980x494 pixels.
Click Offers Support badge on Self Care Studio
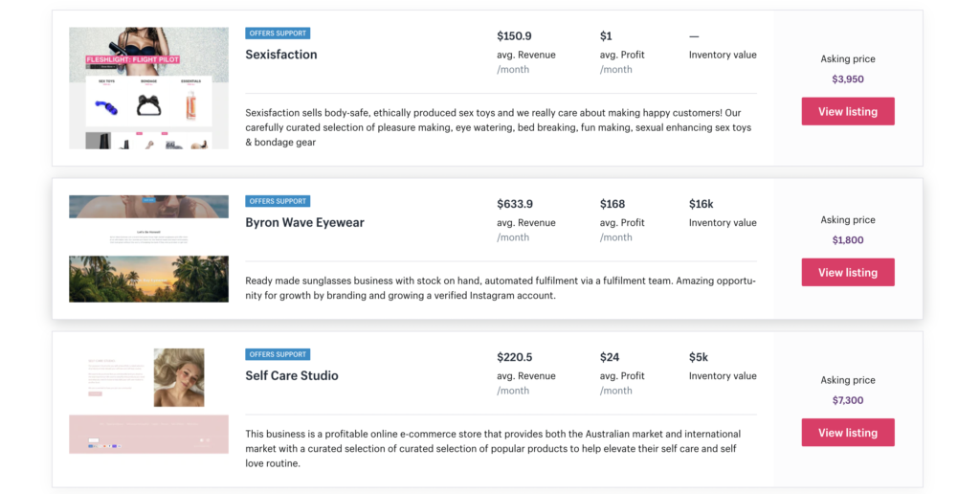pyautogui.click(x=278, y=354)
